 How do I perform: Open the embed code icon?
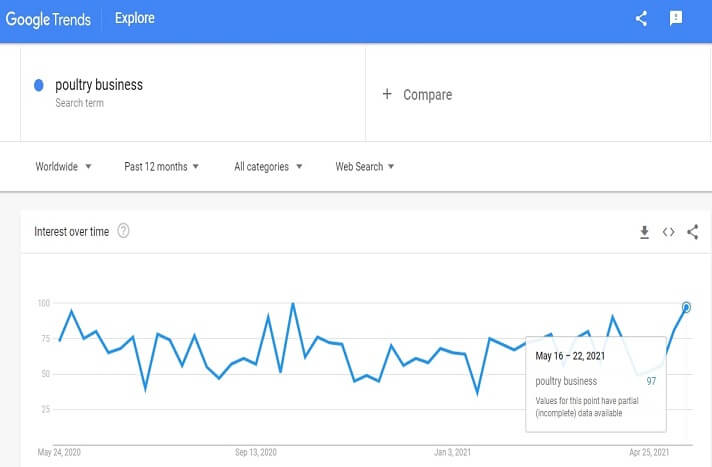click(668, 232)
